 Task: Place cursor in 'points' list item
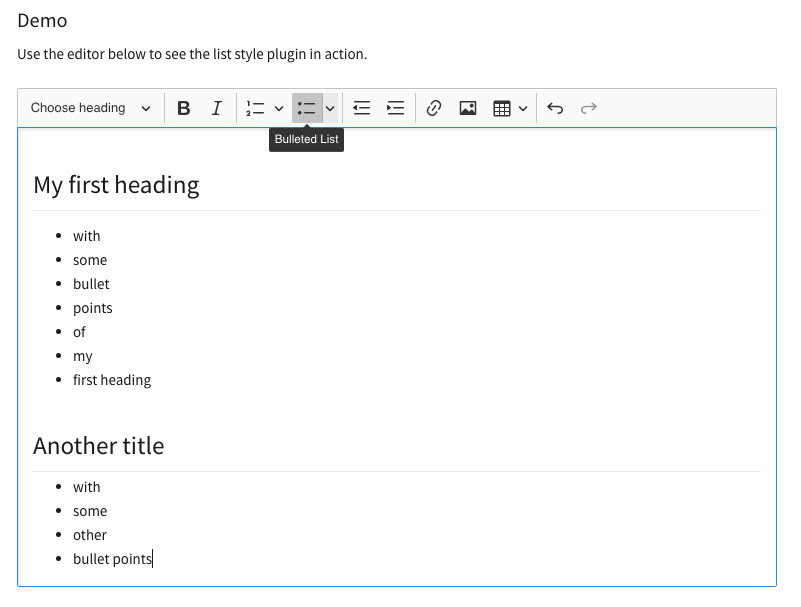pyautogui.click(x=92, y=308)
